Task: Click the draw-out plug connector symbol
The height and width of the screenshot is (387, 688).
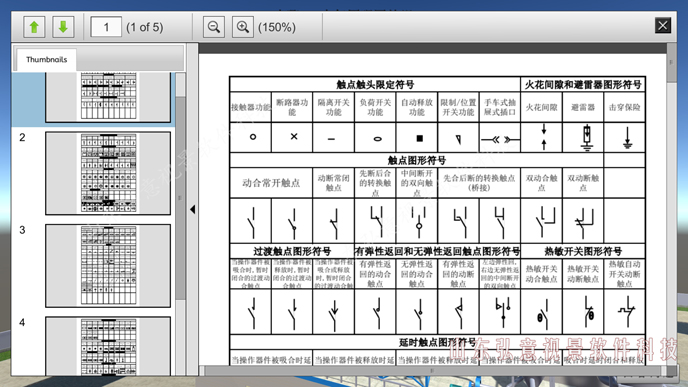Action: click(x=500, y=140)
